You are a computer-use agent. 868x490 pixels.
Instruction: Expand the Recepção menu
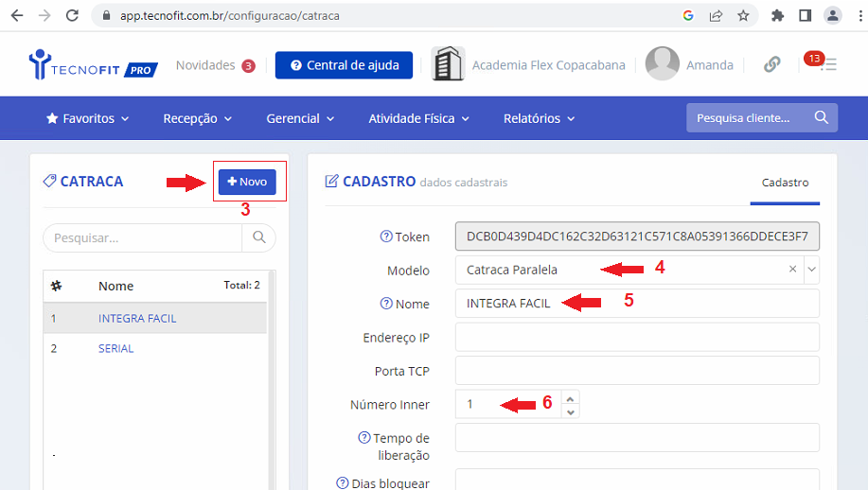point(197,118)
